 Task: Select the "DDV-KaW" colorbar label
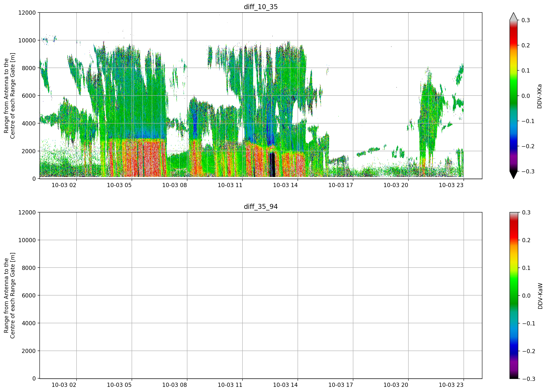[540, 296]
